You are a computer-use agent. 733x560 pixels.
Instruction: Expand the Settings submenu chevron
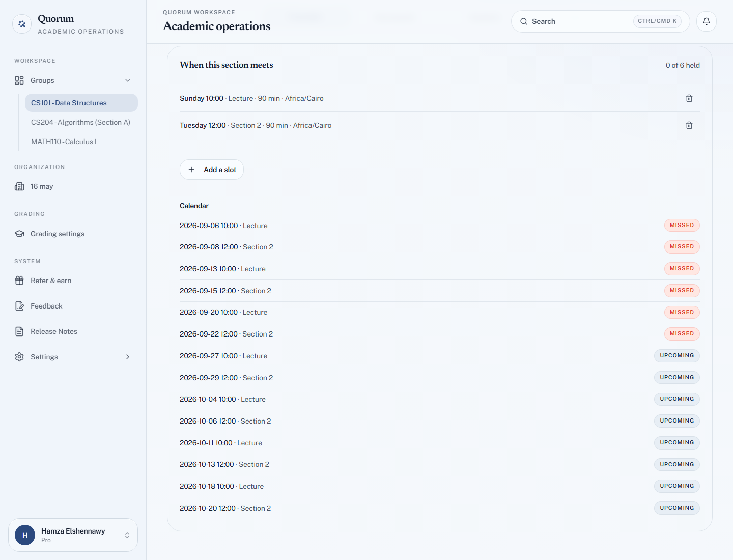tap(128, 357)
